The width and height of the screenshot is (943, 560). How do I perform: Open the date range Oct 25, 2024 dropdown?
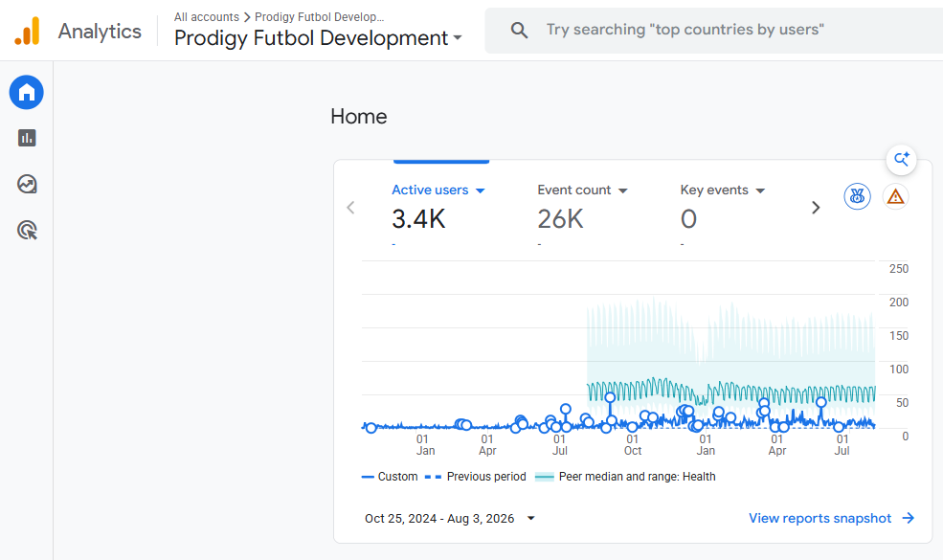click(450, 519)
